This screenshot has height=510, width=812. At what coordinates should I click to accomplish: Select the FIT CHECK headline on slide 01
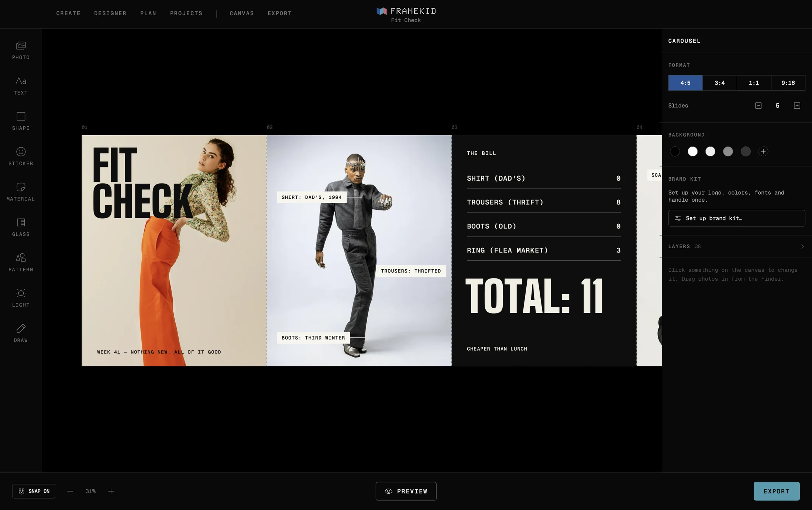click(142, 183)
